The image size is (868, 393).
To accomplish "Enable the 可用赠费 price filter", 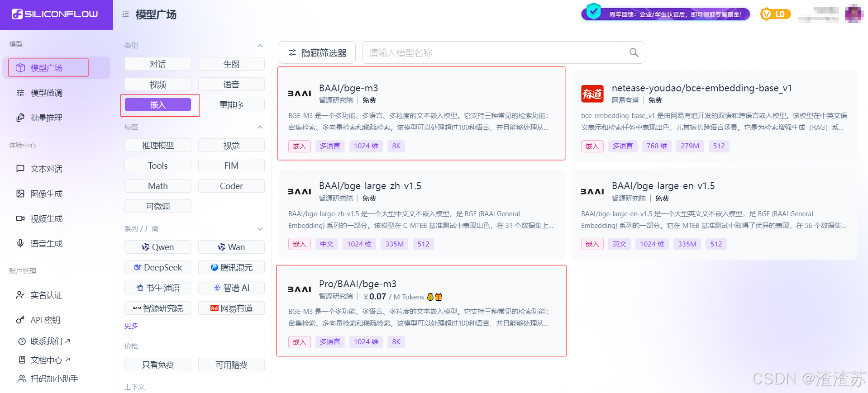I will click(231, 365).
